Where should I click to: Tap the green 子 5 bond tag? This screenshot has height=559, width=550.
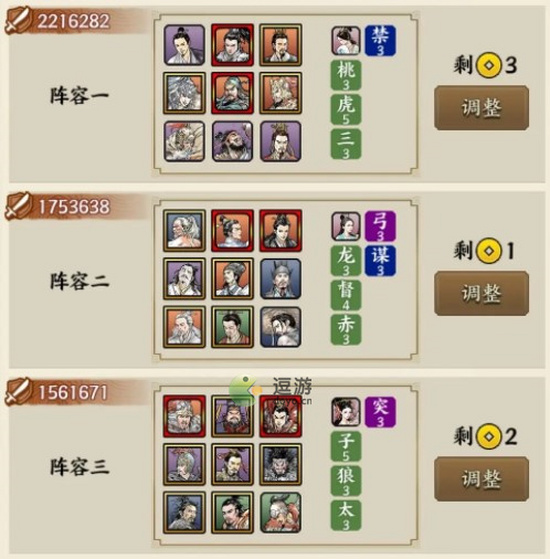point(346,446)
